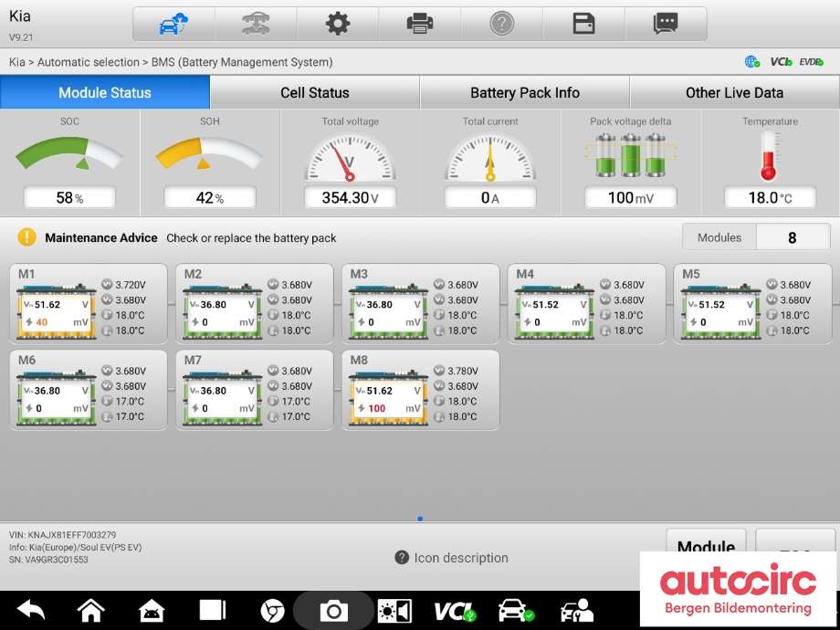The image size is (840, 630).
Task: Open the MaxiSys home Android-house icon
Action: coord(152,610)
